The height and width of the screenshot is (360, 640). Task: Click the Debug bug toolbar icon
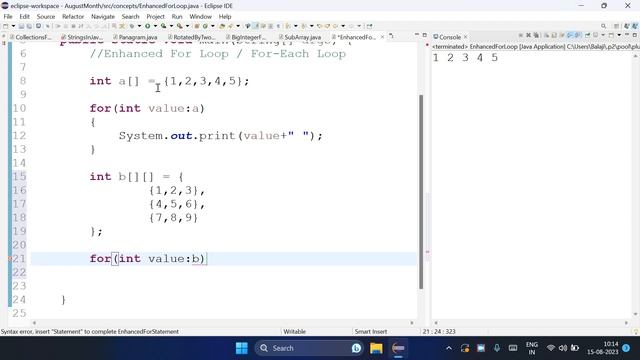point(131,26)
